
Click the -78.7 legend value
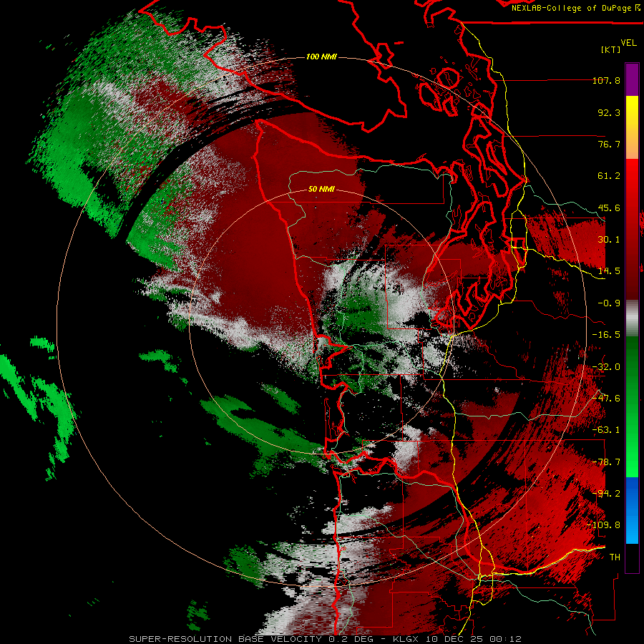coord(606,462)
